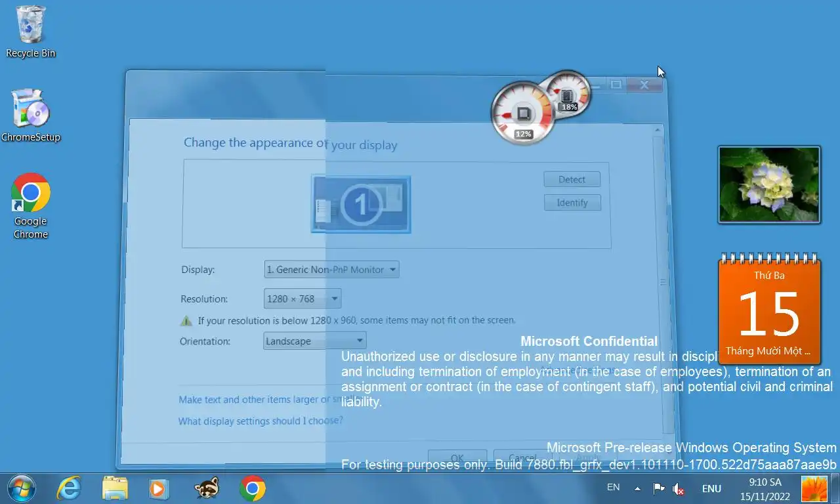This screenshot has height=504, width=840.
Task: Select the ChromeSetup installer icon
Action: 31,116
